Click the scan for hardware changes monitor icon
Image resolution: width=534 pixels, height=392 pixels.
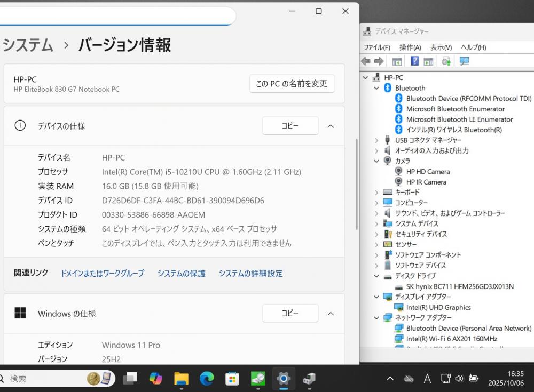coord(464,61)
